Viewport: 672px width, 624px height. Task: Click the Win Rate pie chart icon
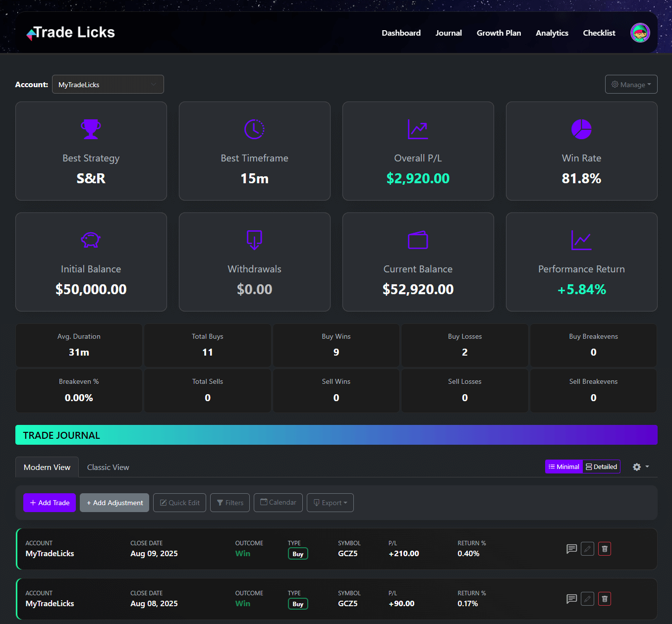pyautogui.click(x=581, y=129)
